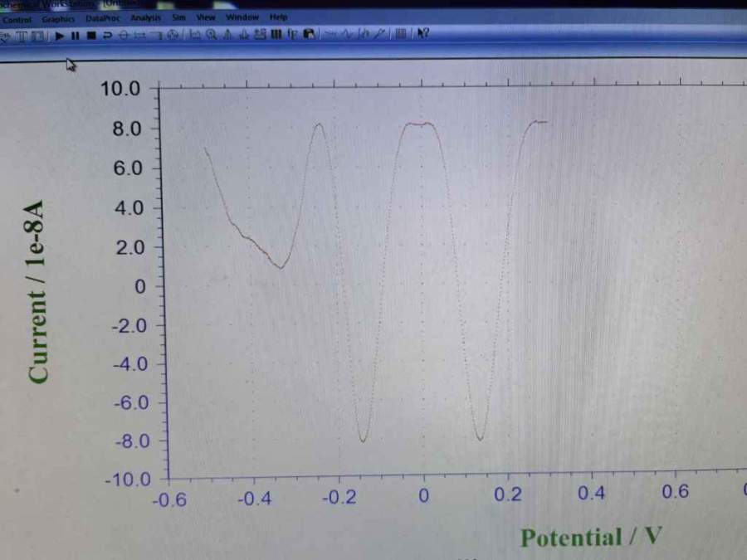
Task: Click the double peak icon in the toolbar
Action: coord(244,34)
